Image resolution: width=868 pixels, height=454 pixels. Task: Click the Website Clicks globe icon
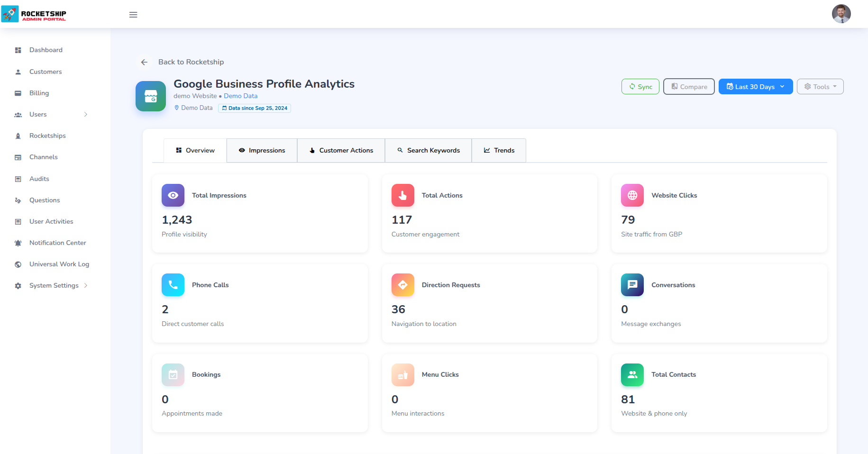tap(632, 195)
